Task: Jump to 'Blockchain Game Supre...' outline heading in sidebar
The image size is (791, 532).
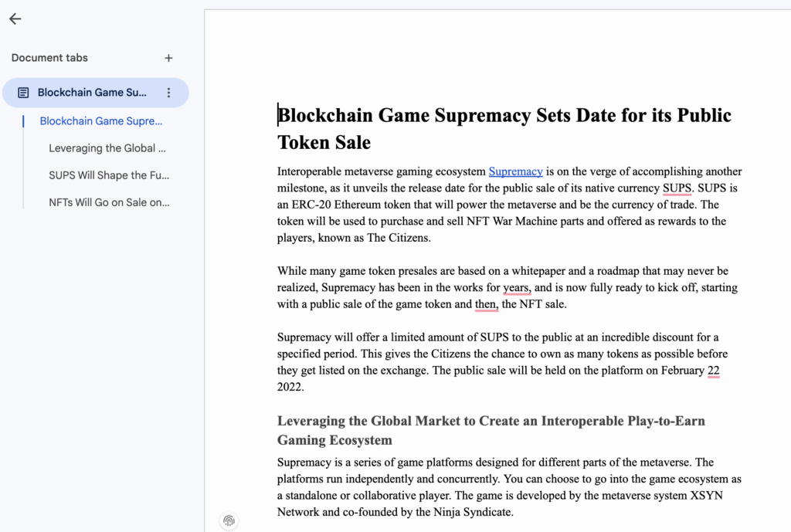Action: coord(101,121)
